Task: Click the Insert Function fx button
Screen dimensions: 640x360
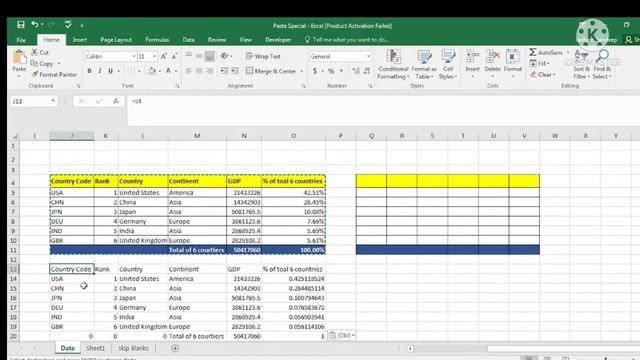Action: [x=116, y=101]
